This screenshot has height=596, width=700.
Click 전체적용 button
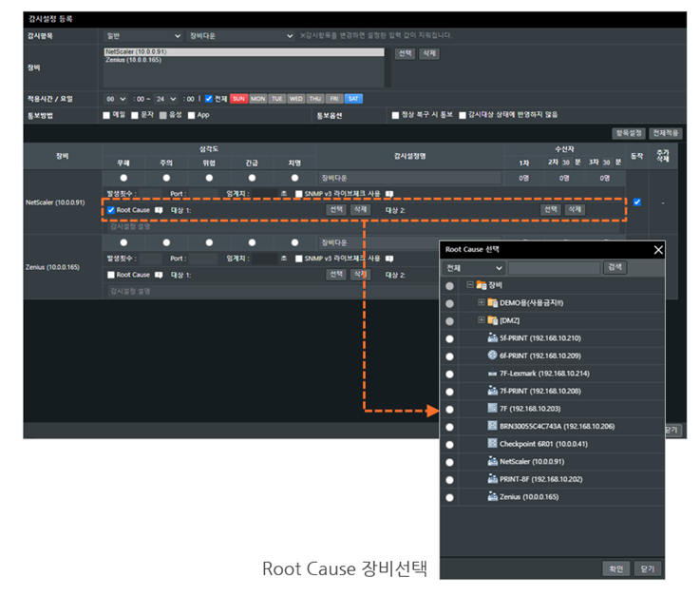click(666, 133)
